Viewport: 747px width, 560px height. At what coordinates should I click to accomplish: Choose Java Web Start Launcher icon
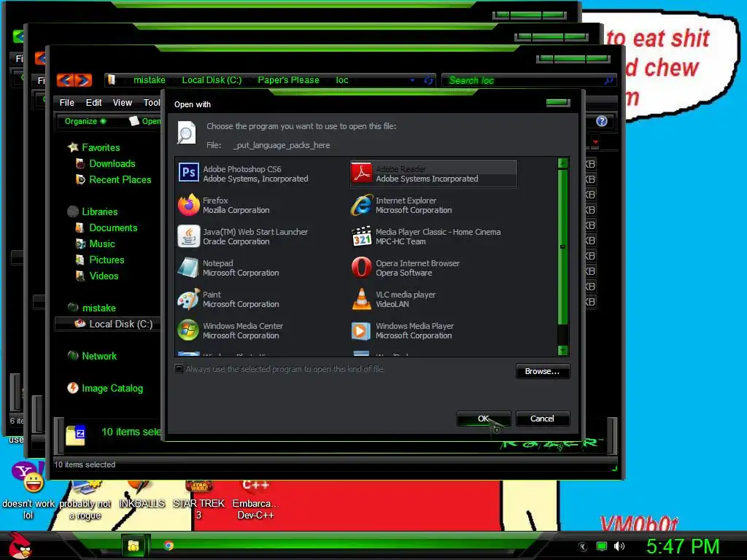click(x=189, y=236)
